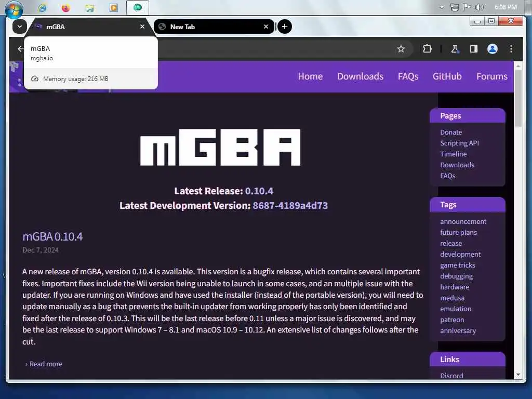Select the release tag
The height and width of the screenshot is (399, 532).
coord(451,243)
